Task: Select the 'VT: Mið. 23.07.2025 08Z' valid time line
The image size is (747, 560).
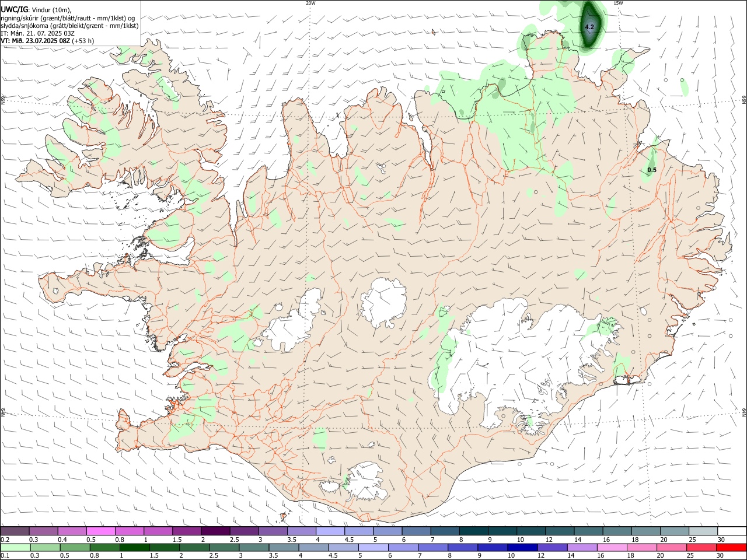Action: coord(35,41)
